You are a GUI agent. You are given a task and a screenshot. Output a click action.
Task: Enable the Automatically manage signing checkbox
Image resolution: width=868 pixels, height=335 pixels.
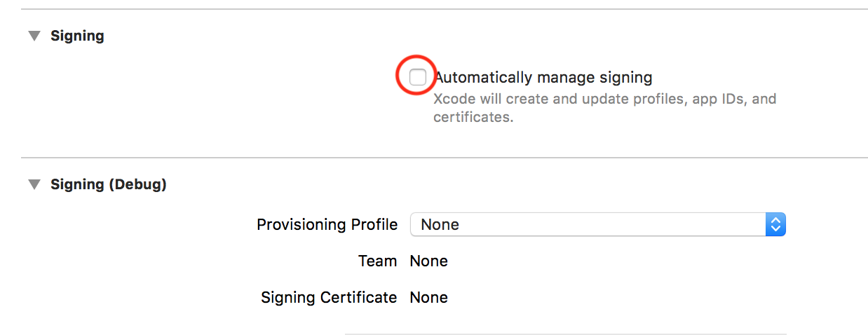418,77
